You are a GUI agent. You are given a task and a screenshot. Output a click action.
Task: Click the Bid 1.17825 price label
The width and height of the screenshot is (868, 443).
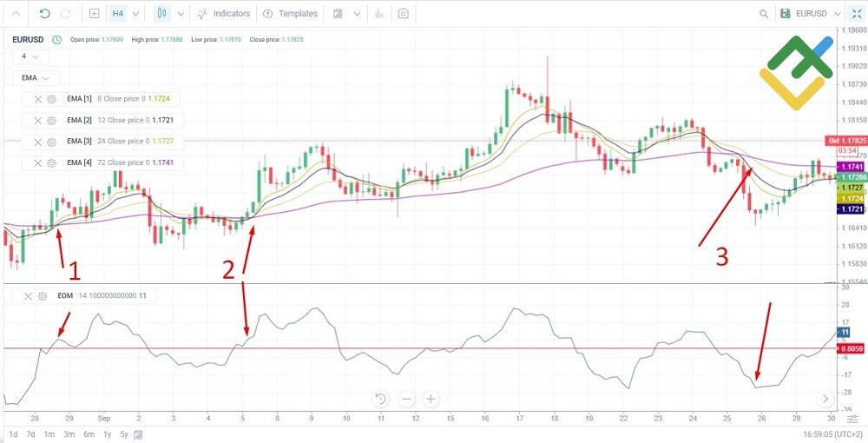845,141
